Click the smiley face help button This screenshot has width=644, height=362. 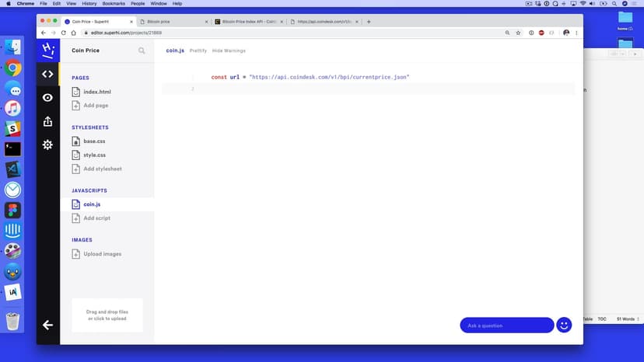(564, 325)
